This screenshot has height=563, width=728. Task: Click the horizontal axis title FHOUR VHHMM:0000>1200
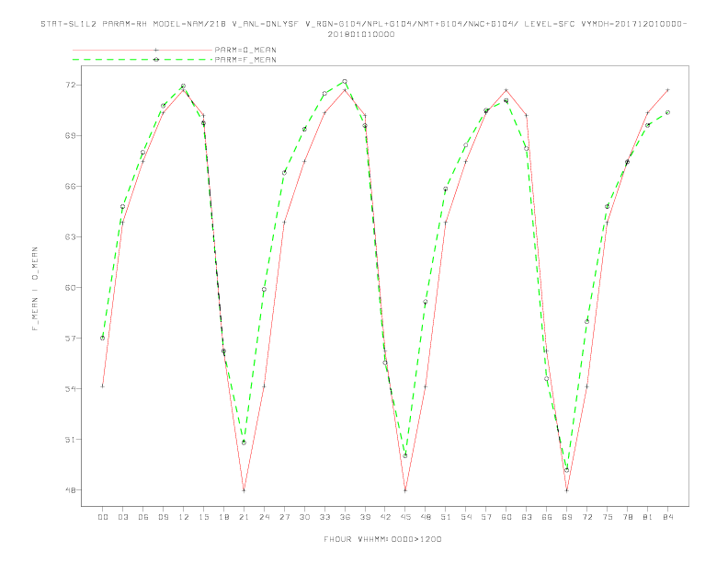[382, 539]
